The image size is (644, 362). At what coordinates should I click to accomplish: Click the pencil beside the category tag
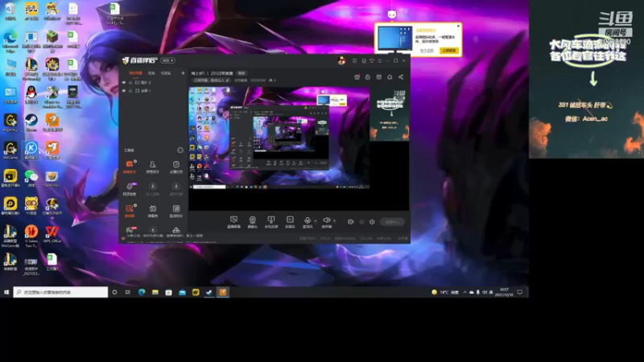tap(228, 80)
